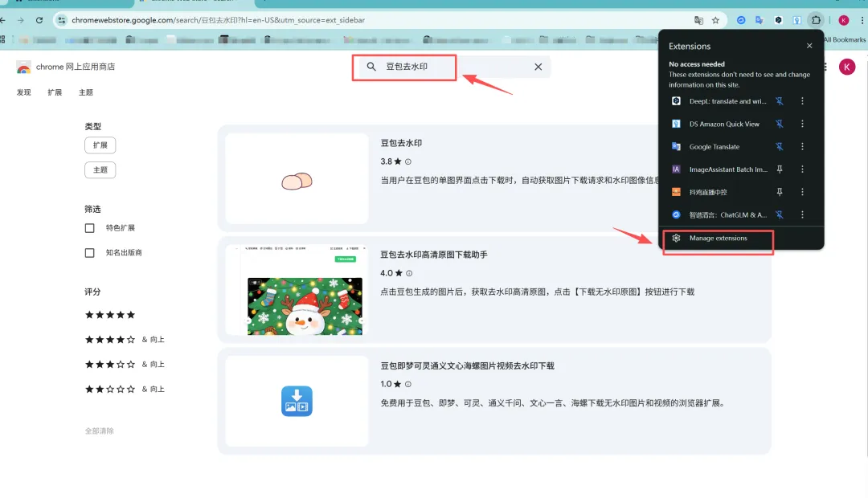Image resolution: width=868 pixels, height=498 pixels.
Task: Enable the 特色扩展 checkbox
Action: pos(90,228)
